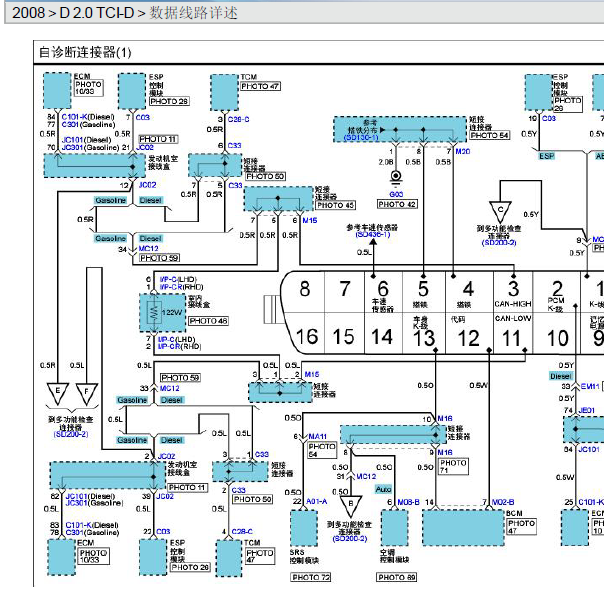Open the JE01 connector link
Screen dimensions: 604x601
click(587, 410)
